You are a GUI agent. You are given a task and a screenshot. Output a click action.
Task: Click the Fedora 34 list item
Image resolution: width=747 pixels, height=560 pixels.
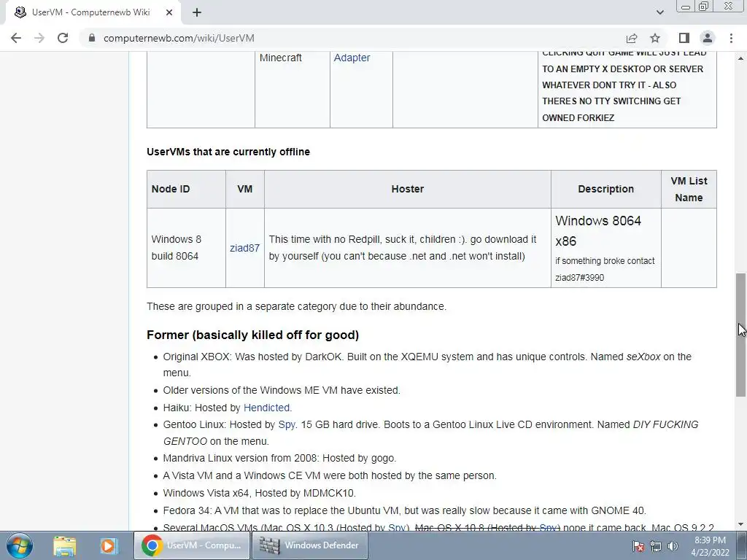(404, 510)
